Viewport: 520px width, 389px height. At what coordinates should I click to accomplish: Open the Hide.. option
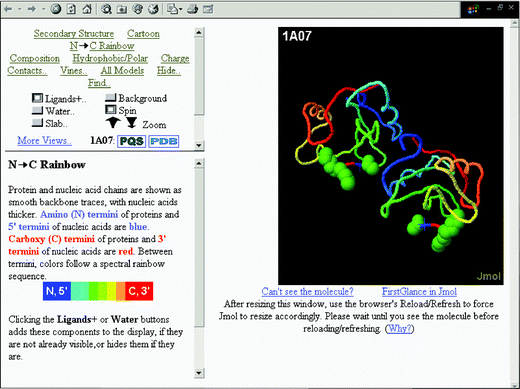(169, 70)
